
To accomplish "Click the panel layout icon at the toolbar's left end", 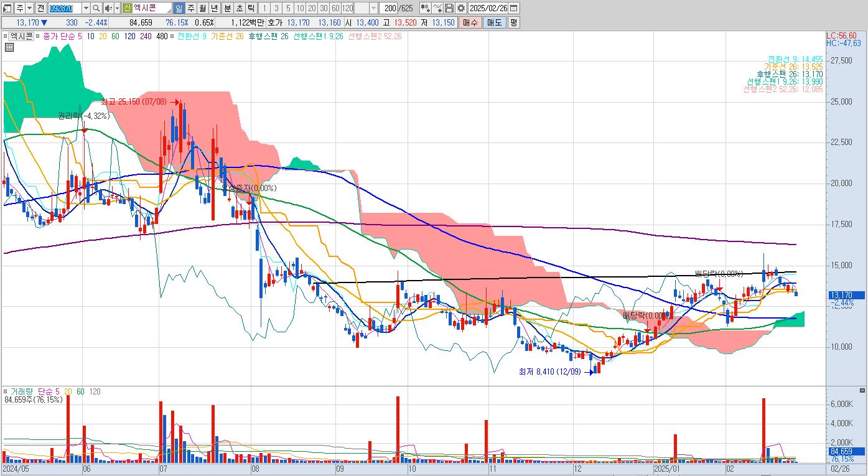I will (8, 8).
